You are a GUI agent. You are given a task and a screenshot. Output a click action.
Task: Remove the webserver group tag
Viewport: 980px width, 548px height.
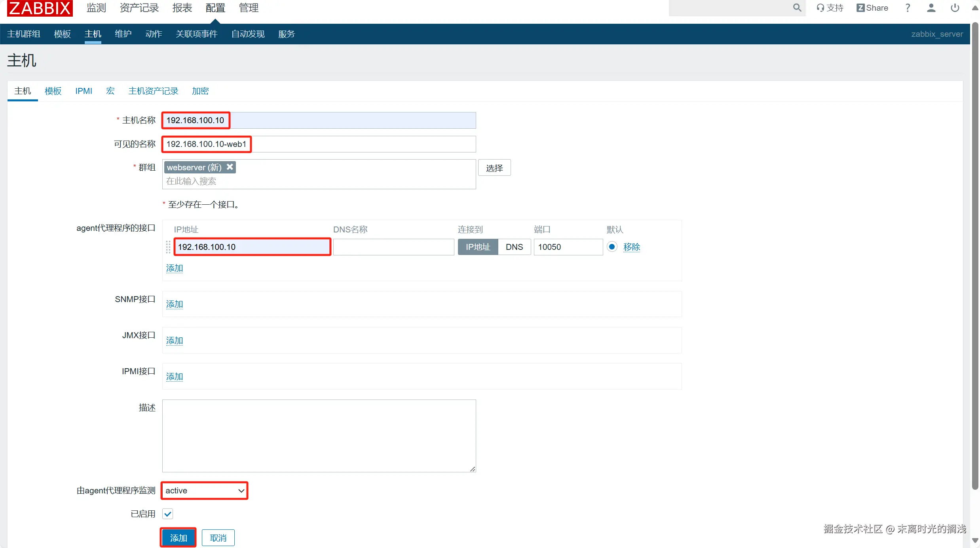coord(230,167)
